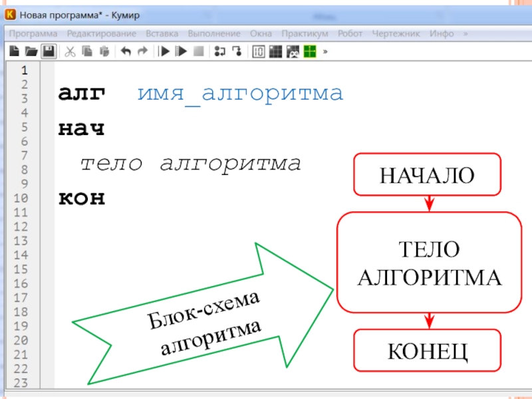Click the keyword "нач" in the editor

coord(81,128)
